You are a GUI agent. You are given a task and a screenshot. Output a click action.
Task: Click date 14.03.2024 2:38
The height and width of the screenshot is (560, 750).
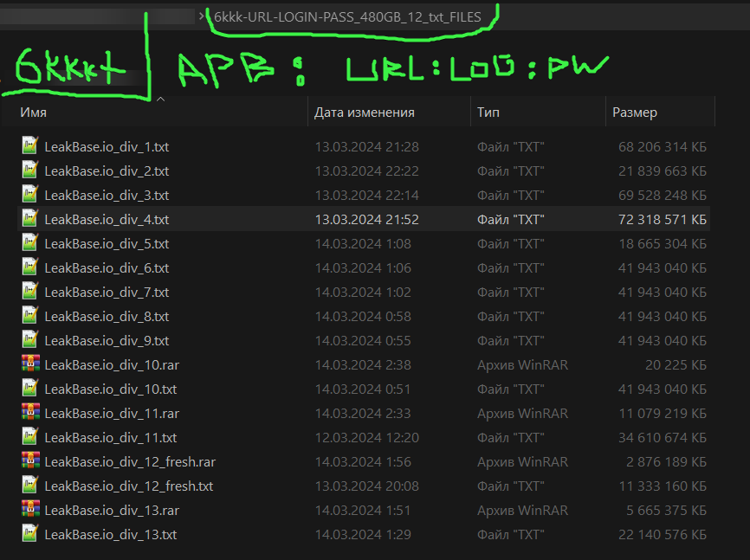coord(363,365)
